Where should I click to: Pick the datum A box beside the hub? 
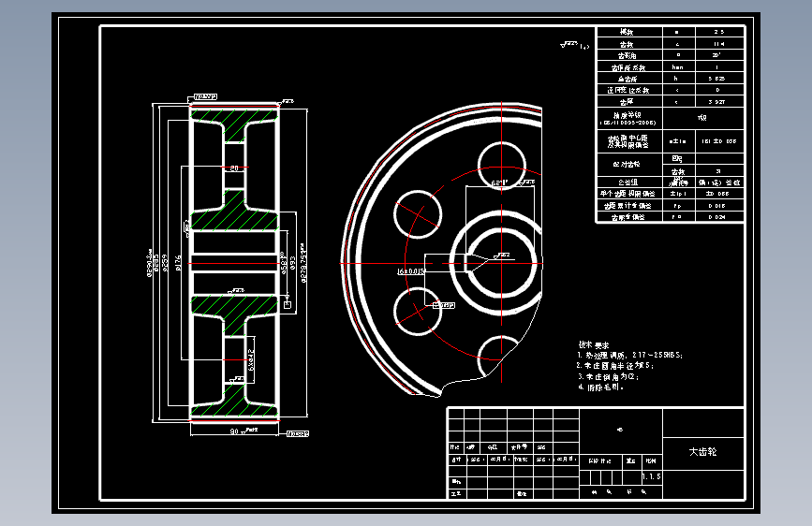[288, 305]
